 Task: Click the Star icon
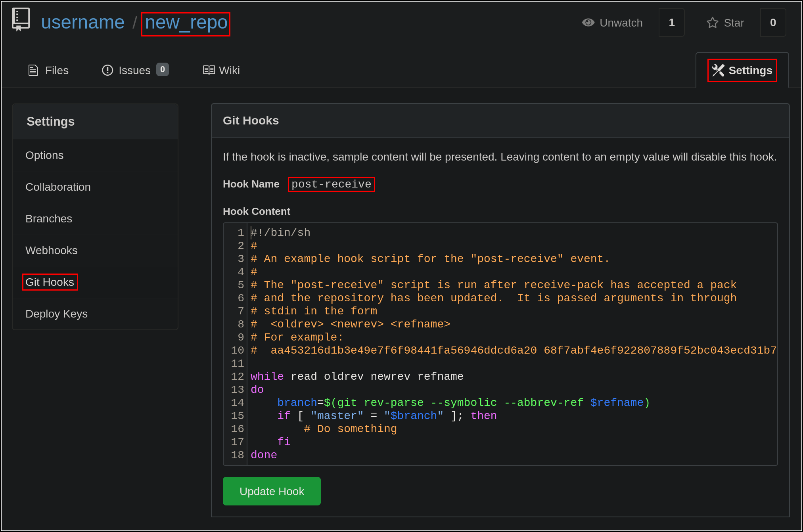712,23
